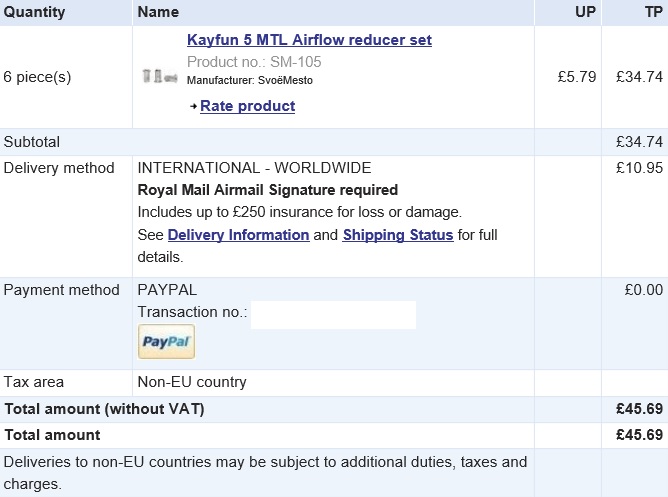Click the 6 piece(s) quantity cell
This screenshot has height=497, width=668.
click(x=38, y=76)
